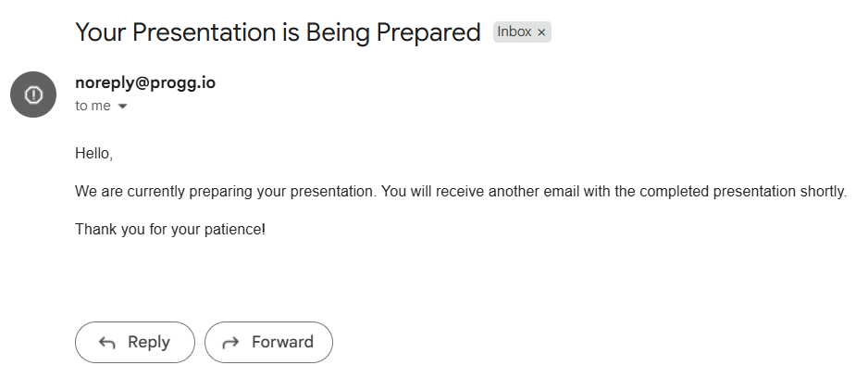
Task: Click the sender address noreply@progg.io
Action: pyautogui.click(x=145, y=82)
